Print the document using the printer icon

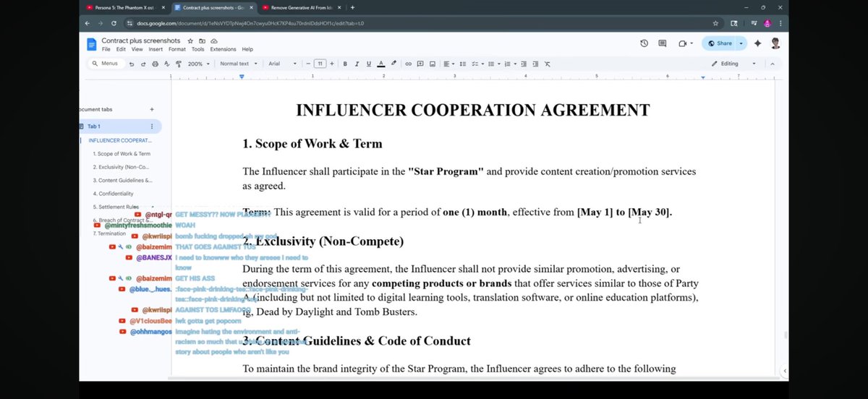[154, 64]
